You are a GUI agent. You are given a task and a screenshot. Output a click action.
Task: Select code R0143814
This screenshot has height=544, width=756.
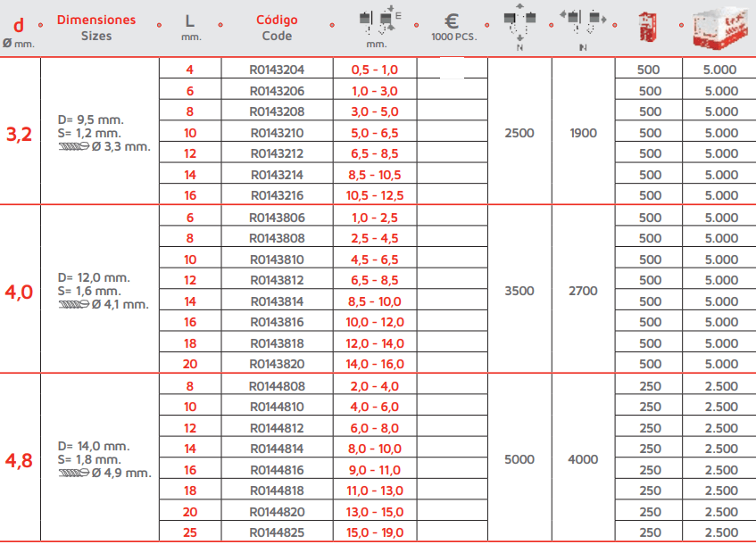277,301
